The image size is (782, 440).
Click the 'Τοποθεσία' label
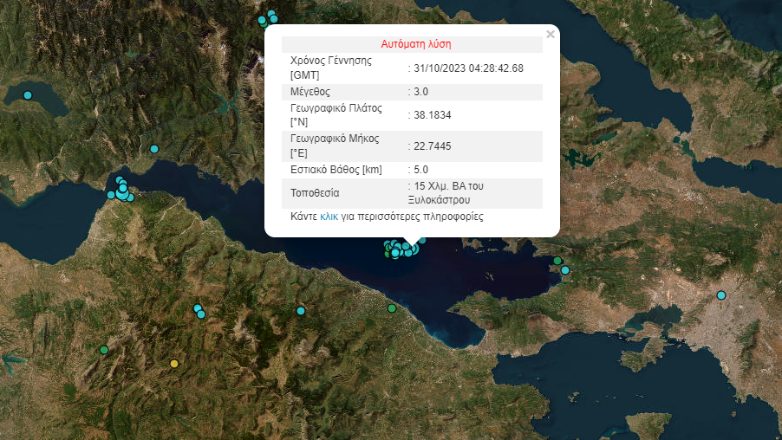click(315, 193)
